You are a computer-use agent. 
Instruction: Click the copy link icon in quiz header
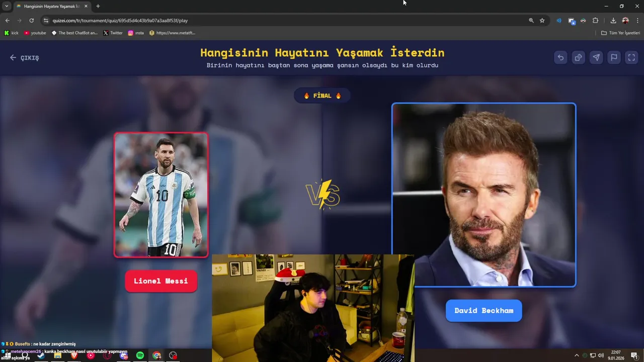(x=578, y=57)
